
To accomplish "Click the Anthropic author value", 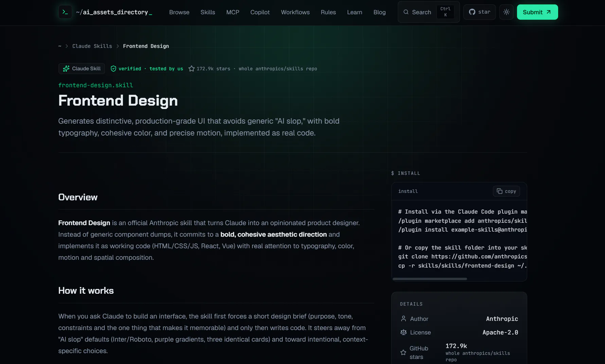I will [502, 319].
